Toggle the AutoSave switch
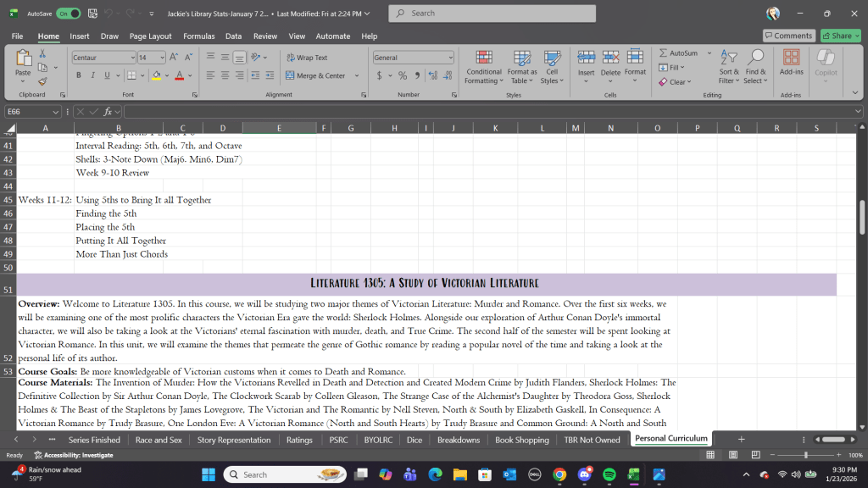Image resolution: width=868 pixels, height=488 pixels. pos(68,14)
